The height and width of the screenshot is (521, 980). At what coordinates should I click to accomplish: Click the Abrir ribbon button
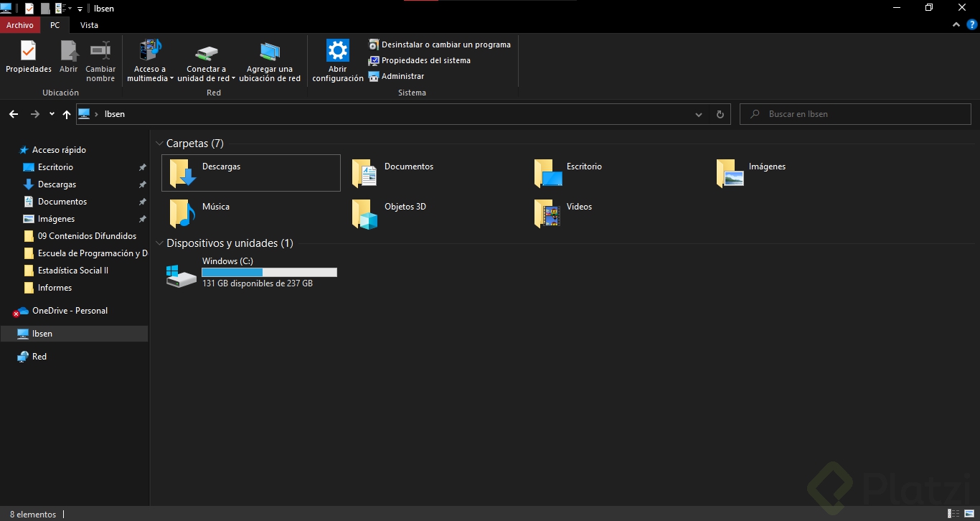[68, 57]
